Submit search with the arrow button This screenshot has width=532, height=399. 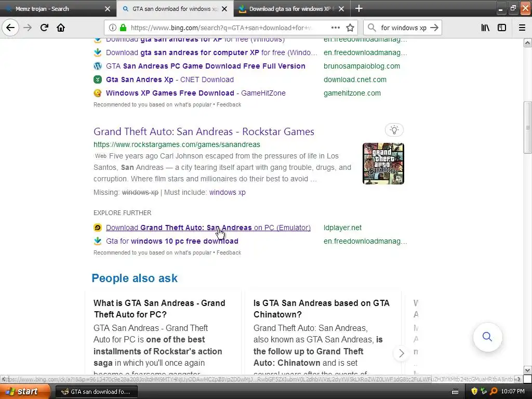click(x=434, y=28)
